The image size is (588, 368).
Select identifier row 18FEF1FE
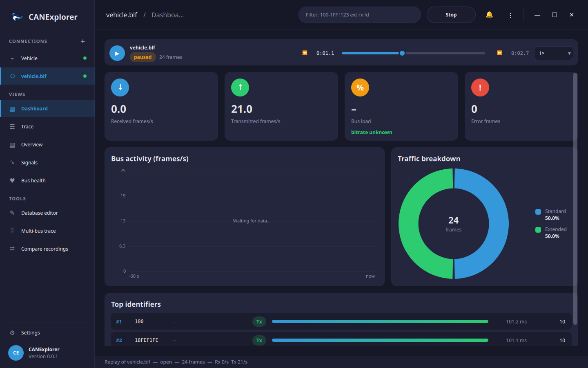point(341,340)
